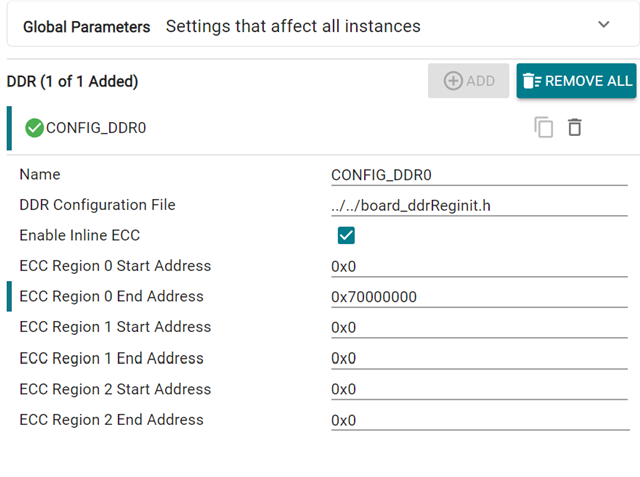640x477 pixels.
Task: Click ECC Region 2 End Address field
Action: (465, 420)
